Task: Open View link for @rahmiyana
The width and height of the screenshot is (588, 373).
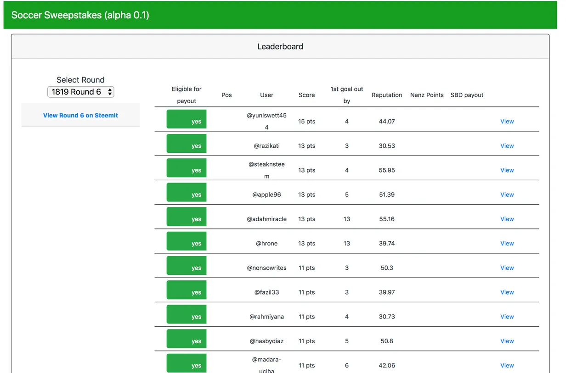Action: click(x=507, y=317)
